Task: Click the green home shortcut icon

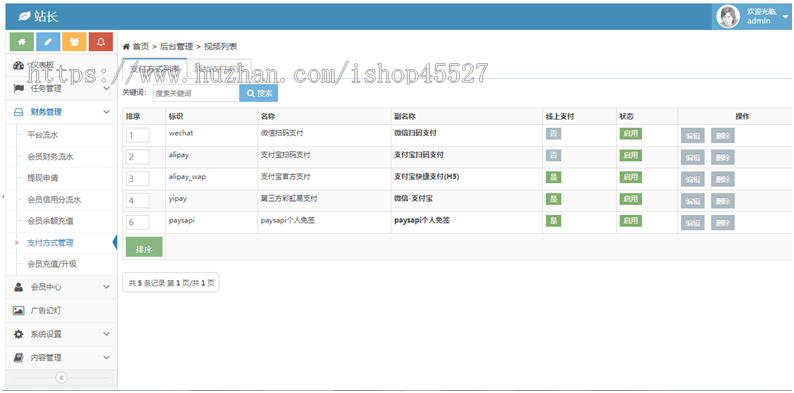Action: click(22, 42)
